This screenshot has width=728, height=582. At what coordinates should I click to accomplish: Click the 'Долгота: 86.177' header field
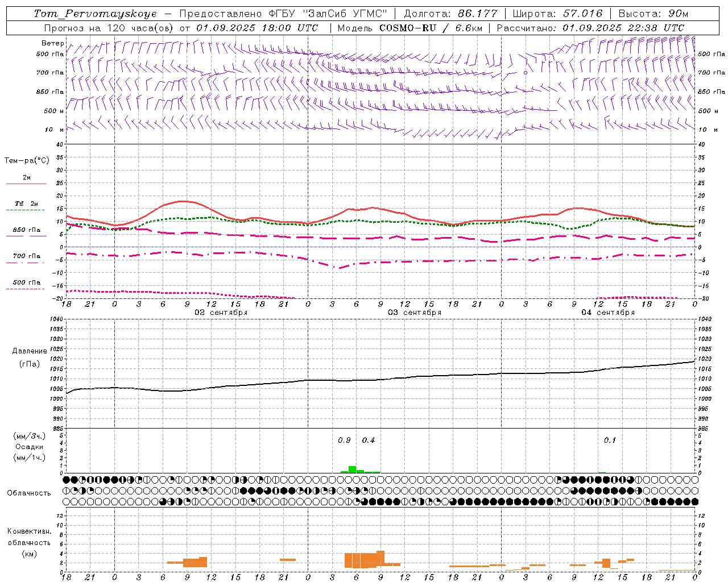point(450,14)
